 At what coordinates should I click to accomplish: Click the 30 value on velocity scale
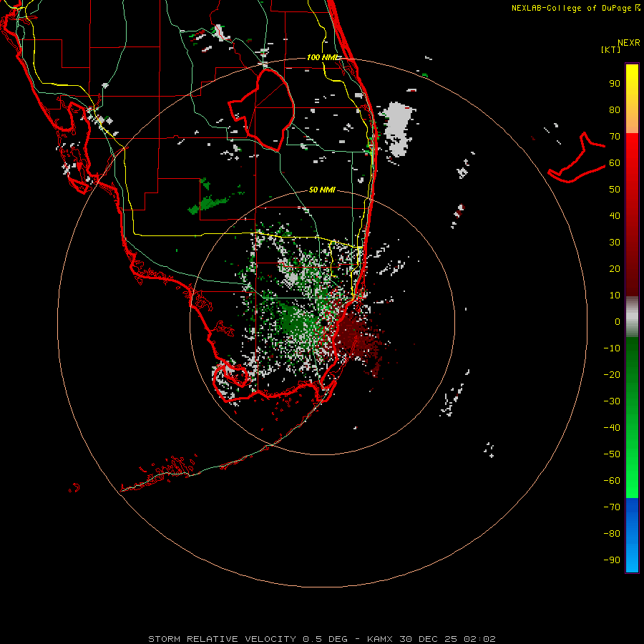(x=615, y=243)
